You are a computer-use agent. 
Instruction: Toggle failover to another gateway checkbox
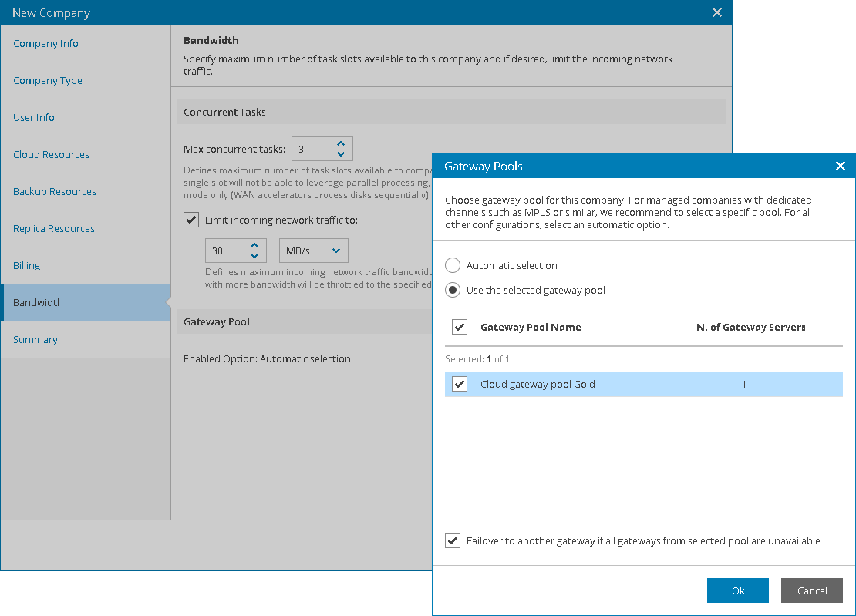(453, 540)
